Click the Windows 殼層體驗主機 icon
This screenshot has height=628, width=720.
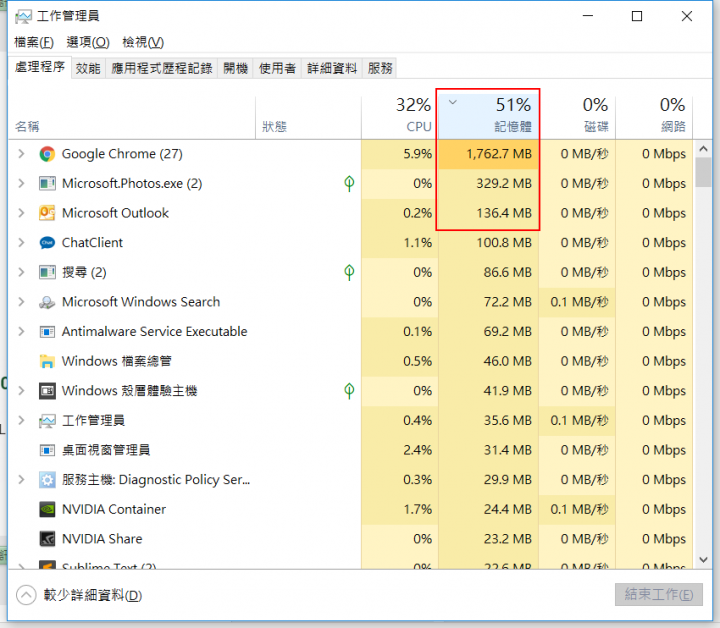[47, 391]
